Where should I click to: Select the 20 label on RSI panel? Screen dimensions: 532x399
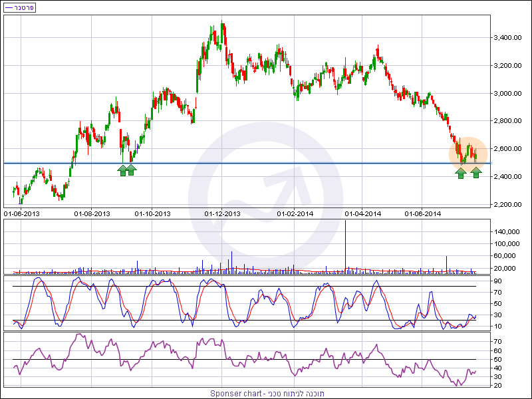click(497, 386)
